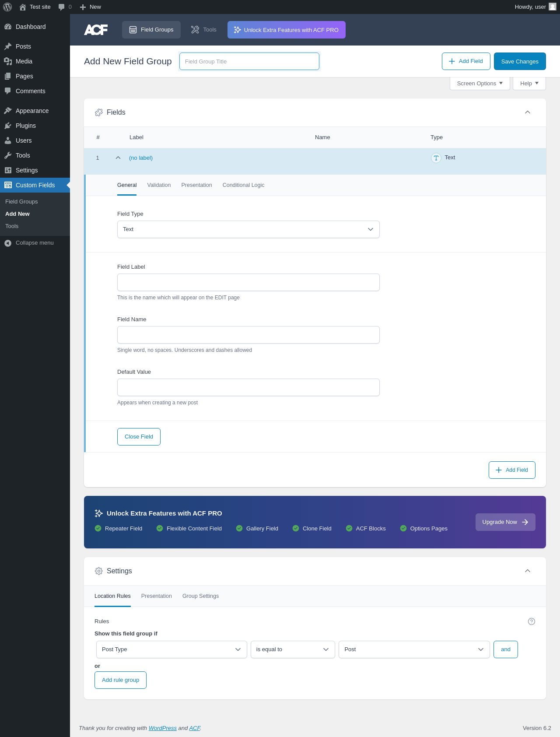The width and height of the screenshot is (560, 737).
Task: Click the ACF logo
Action: [96, 30]
